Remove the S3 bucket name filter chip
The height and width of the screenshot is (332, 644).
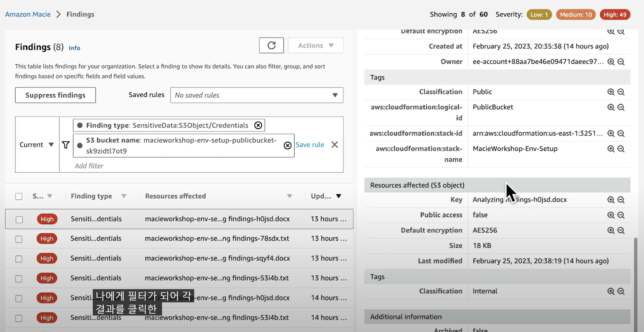[x=288, y=145]
